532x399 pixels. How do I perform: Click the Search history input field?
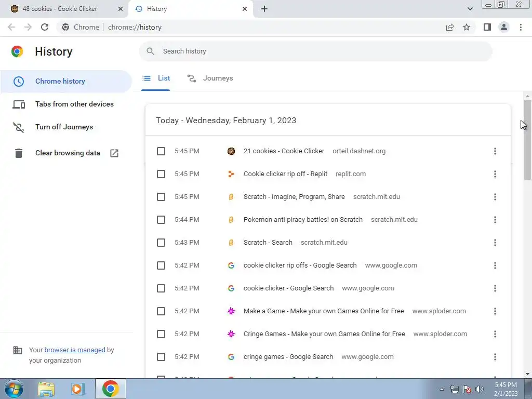[x=315, y=51]
